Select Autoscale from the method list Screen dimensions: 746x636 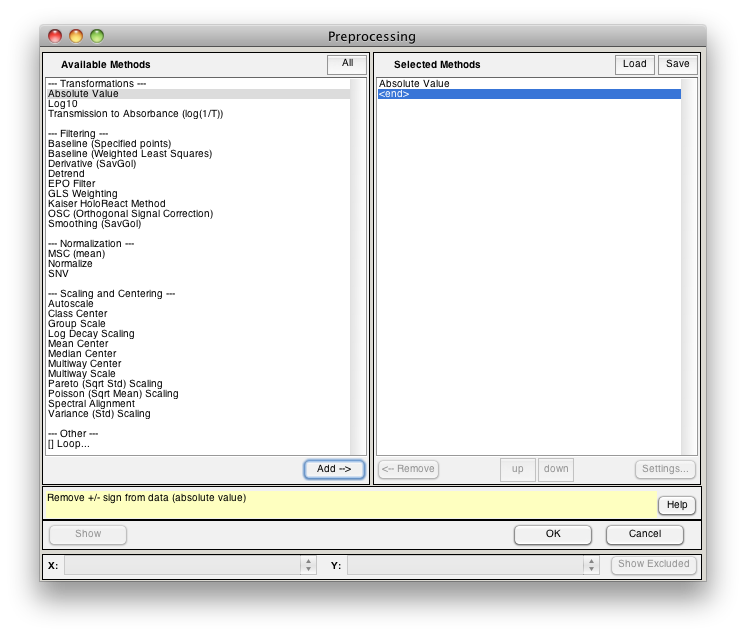(71, 304)
